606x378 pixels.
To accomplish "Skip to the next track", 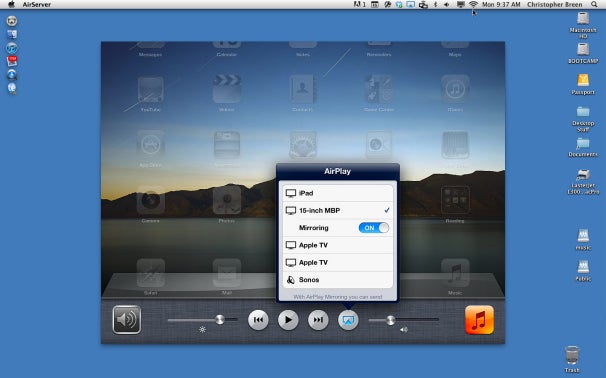I will click(x=318, y=320).
